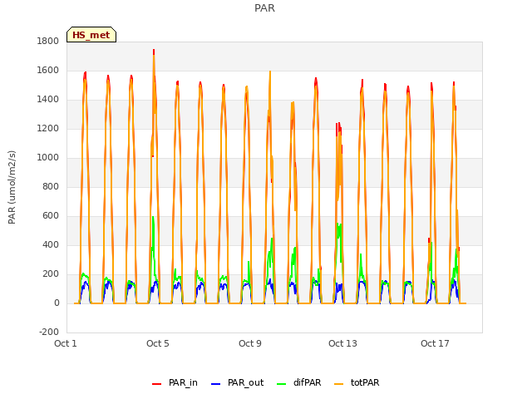Click the Oct 9 x-axis label
The height and width of the screenshot is (399, 532).
tap(250, 343)
